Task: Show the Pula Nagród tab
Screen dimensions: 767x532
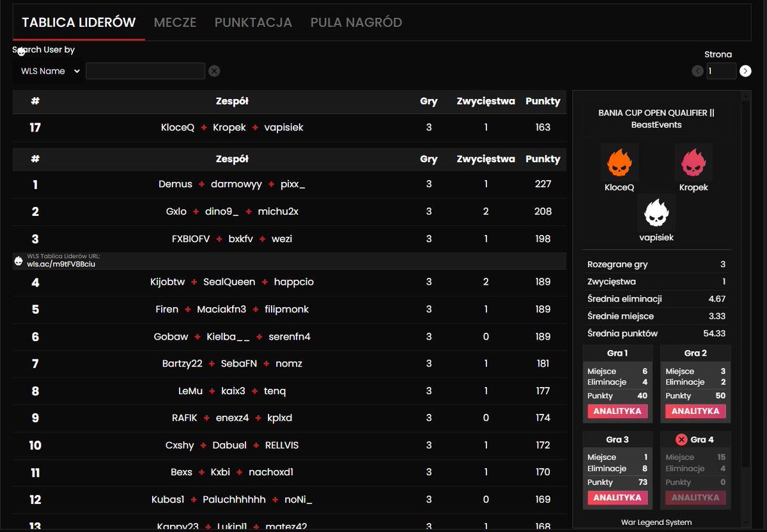Action: [x=356, y=22]
